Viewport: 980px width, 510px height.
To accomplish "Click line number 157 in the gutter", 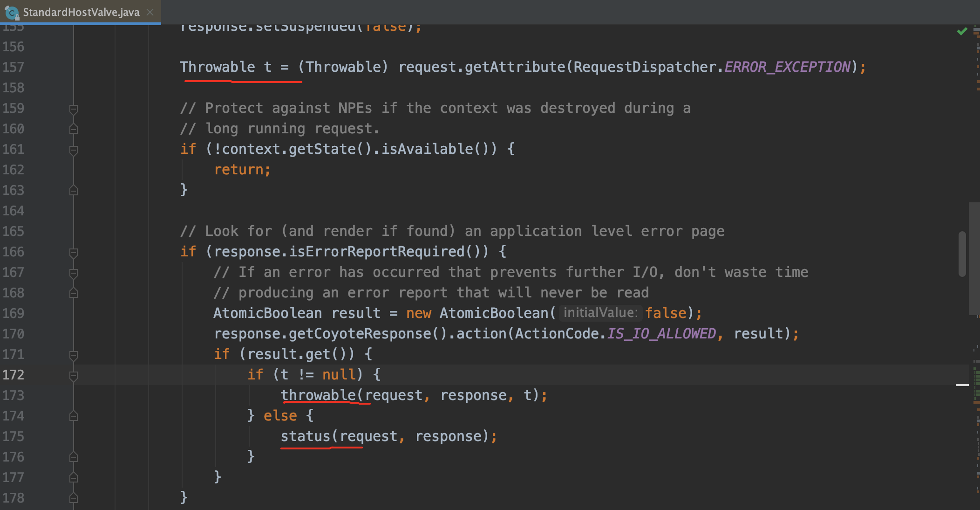I will click(13, 67).
